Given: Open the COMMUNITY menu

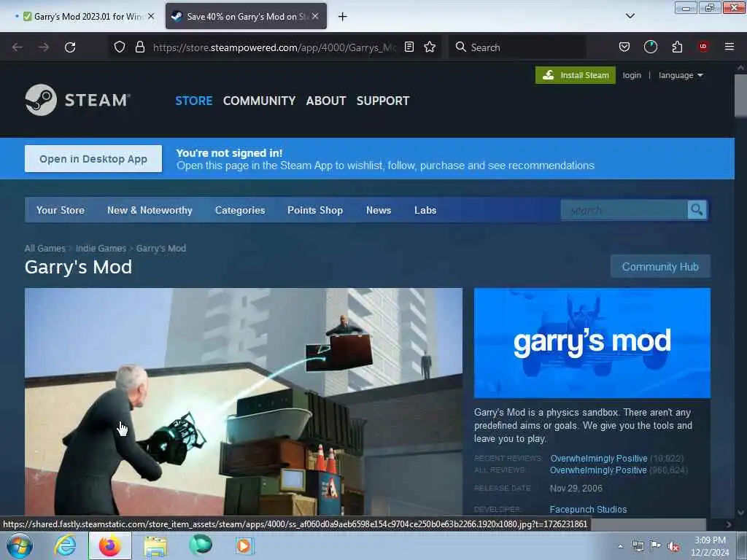Looking at the screenshot, I should click(x=259, y=101).
